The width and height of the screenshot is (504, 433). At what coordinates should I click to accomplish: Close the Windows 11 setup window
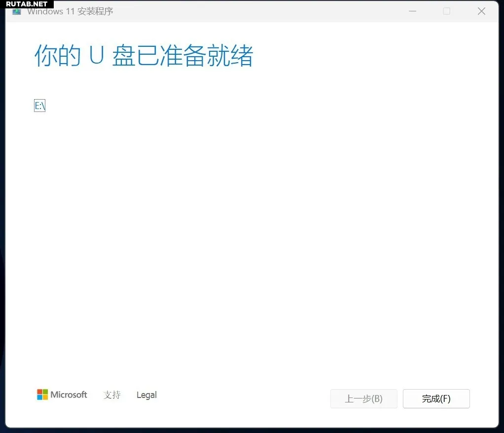(x=481, y=11)
